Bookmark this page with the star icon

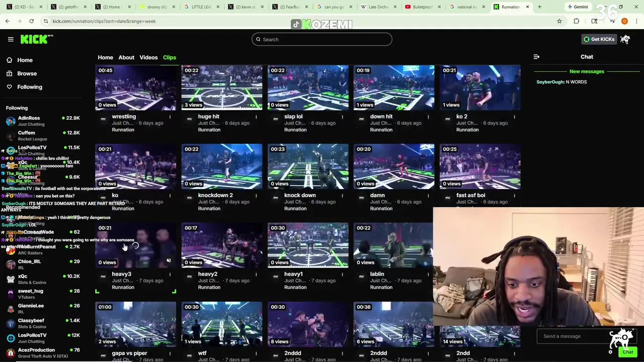pyautogui.click(x=559, y=21)
